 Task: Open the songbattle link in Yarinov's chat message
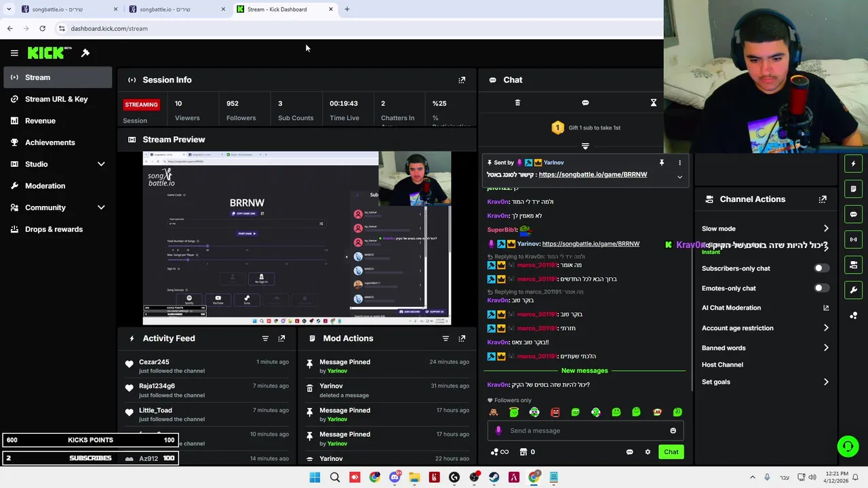pos(591,244)
